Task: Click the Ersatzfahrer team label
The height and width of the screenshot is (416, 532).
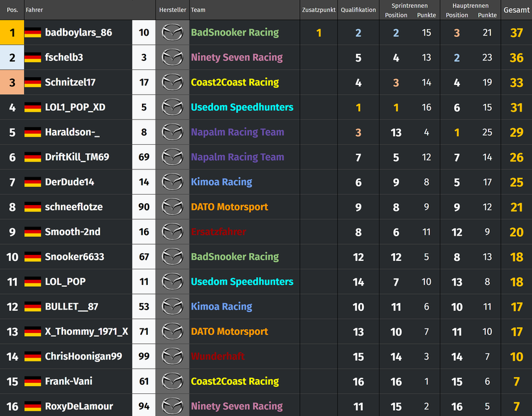Action: pos(219,232)
